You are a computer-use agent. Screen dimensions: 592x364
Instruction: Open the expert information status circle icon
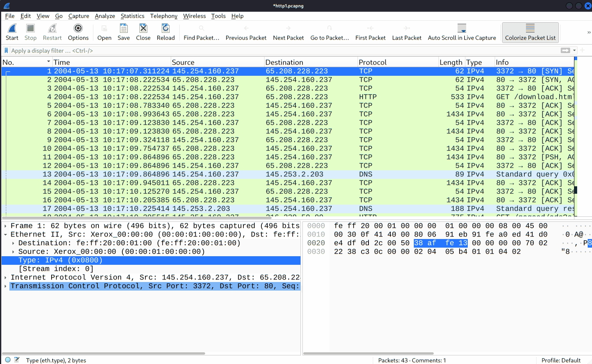8,360
